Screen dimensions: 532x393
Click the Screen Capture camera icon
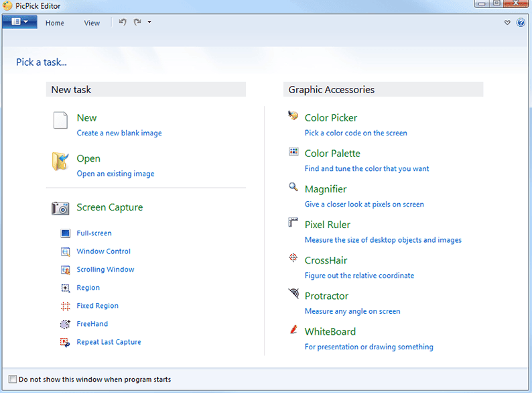tap(60, 208)
